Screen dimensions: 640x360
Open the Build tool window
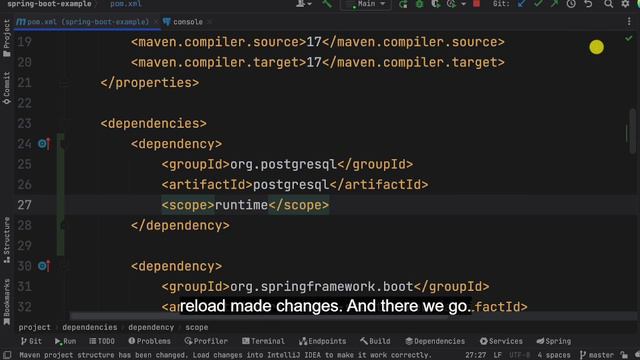375,341
